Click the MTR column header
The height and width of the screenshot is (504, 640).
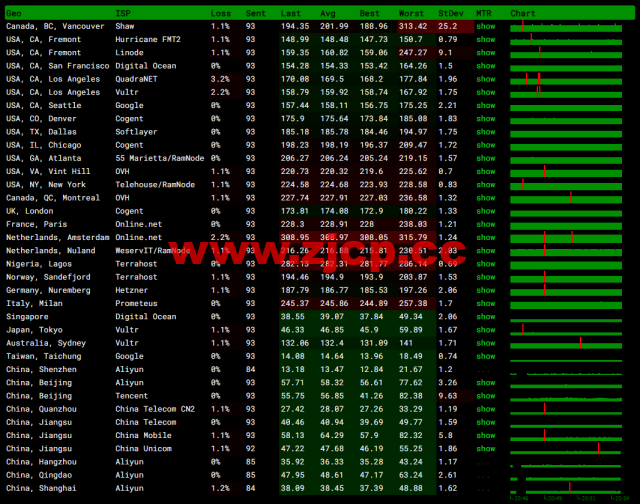point(484,13)
